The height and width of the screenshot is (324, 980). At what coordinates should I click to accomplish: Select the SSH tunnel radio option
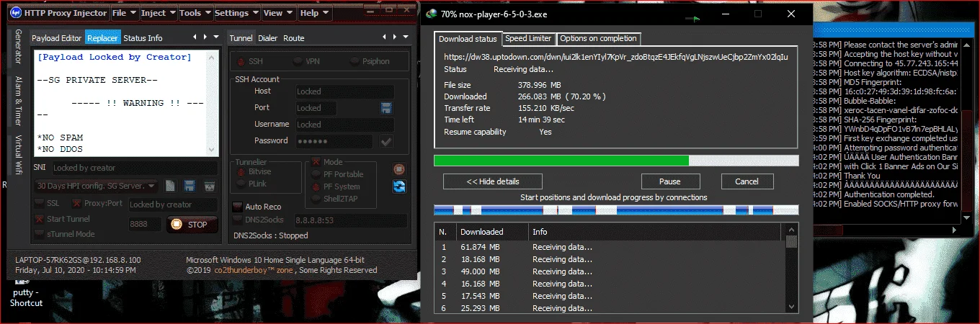[249, 61]
